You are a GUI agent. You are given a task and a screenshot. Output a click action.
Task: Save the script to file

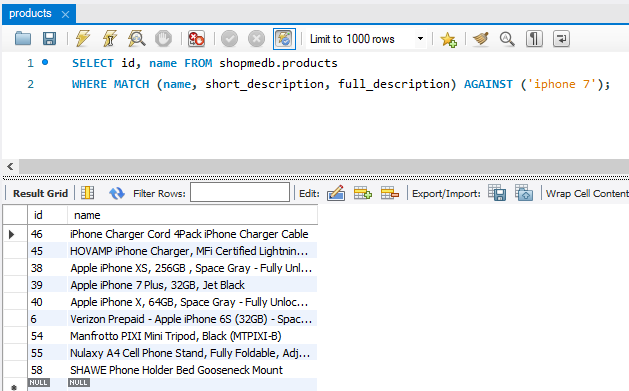tap(49, 39)
